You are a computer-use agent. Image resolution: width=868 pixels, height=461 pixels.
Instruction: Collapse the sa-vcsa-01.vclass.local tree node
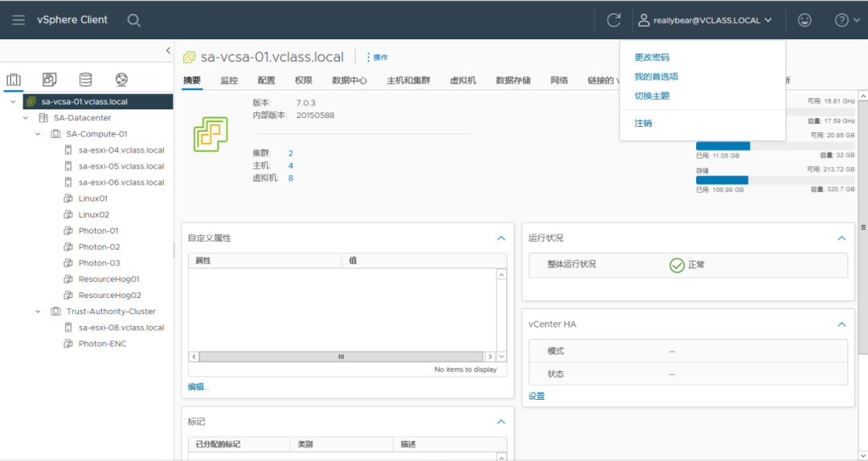tap(13, 102)
